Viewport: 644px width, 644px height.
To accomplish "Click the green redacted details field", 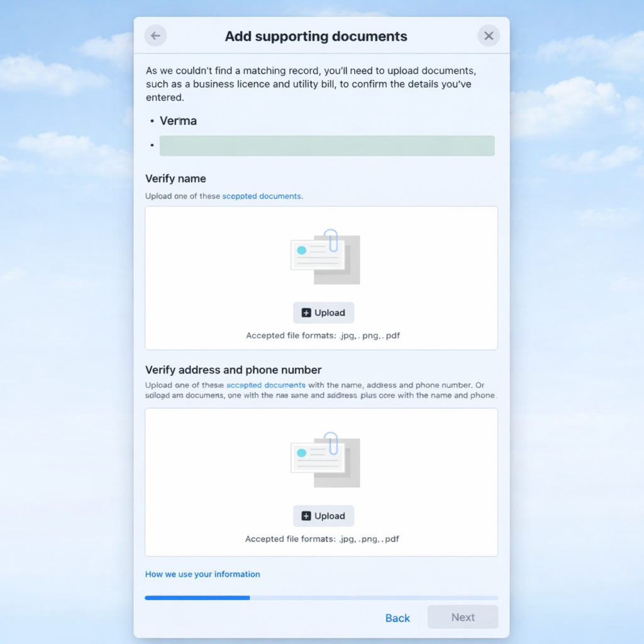I will pyautogui.click(x=327, y=146).
